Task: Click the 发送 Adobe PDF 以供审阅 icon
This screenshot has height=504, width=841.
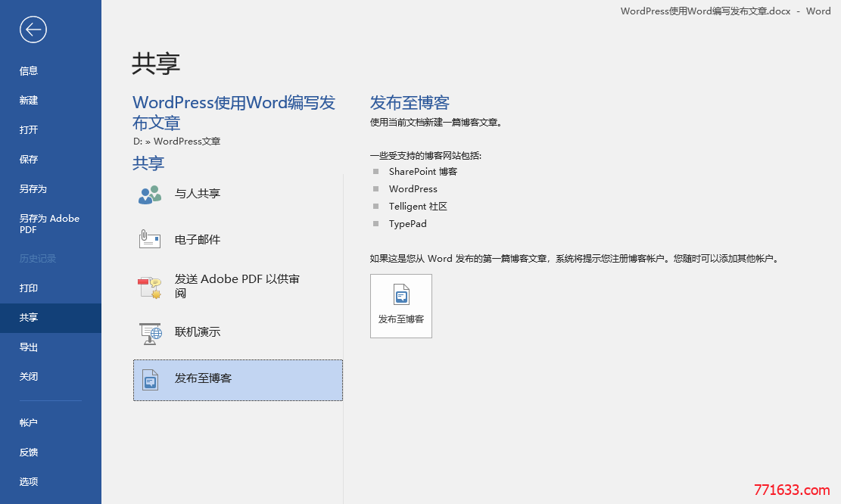Action: [x=150, y=287]
